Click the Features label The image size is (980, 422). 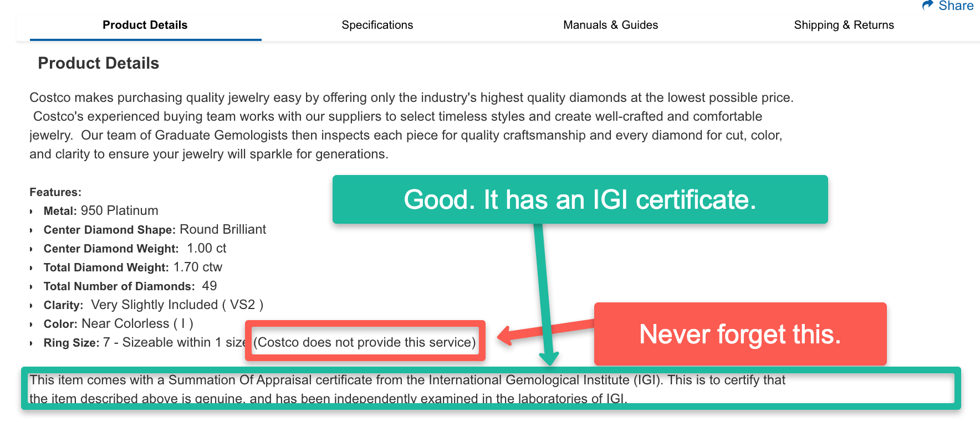point(55,192)
